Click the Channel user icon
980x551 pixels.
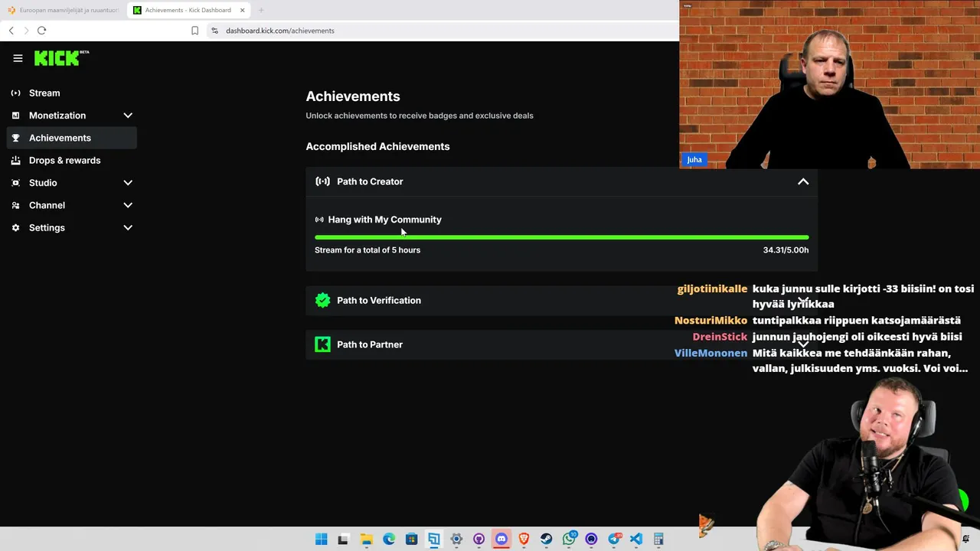tap(15, 205)
